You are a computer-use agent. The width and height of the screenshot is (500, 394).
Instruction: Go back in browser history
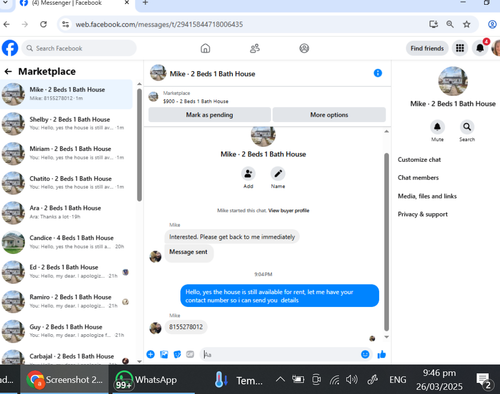(7, 24)
